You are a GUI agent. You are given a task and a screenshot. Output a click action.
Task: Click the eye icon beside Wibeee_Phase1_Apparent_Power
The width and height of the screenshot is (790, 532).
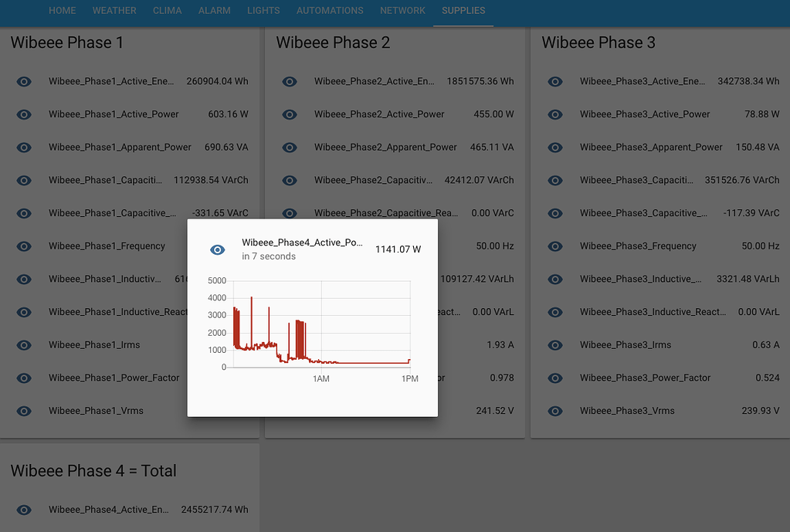(24, 147)
